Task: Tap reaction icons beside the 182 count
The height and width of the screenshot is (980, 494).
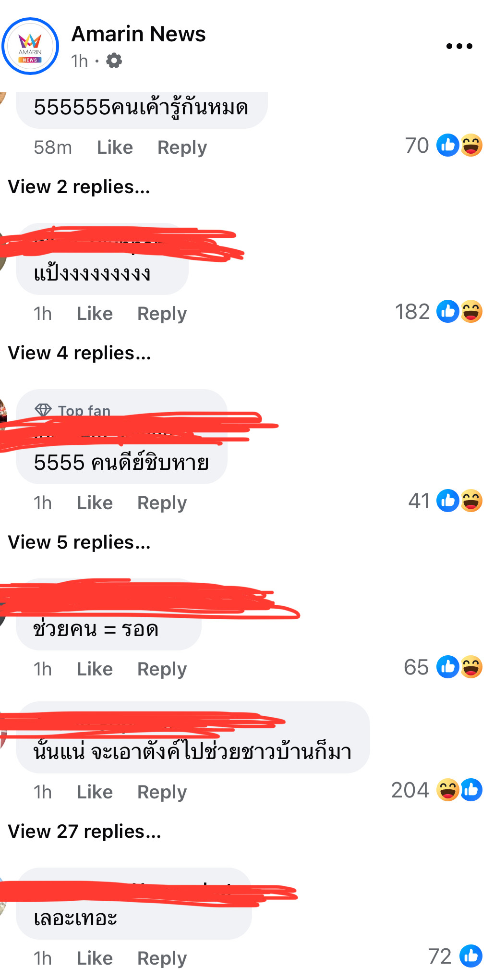Action: pos(459,312)
